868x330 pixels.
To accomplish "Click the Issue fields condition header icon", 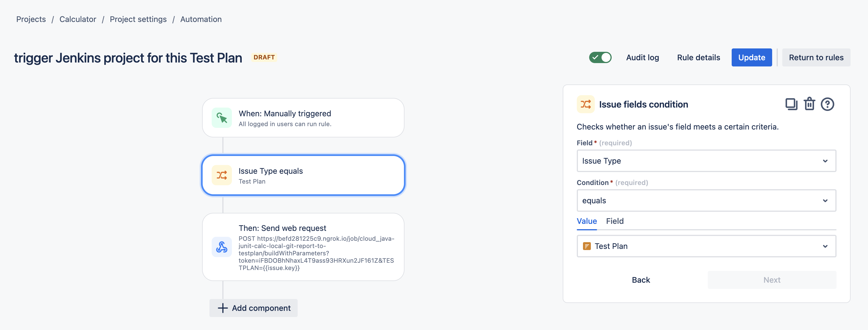I will [x=586, y=104].
